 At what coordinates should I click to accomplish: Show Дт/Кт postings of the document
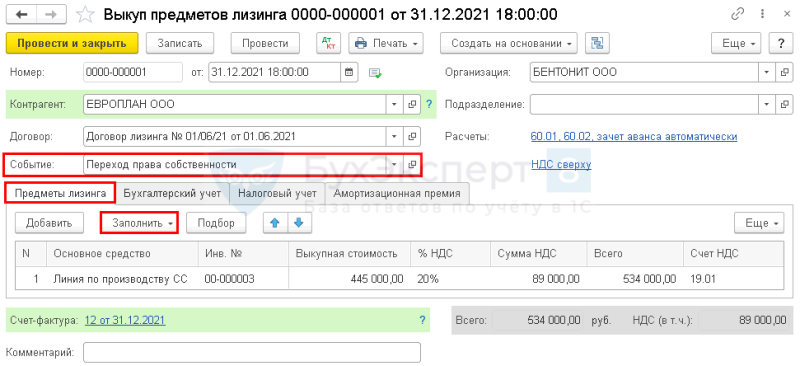coord(329,43)
